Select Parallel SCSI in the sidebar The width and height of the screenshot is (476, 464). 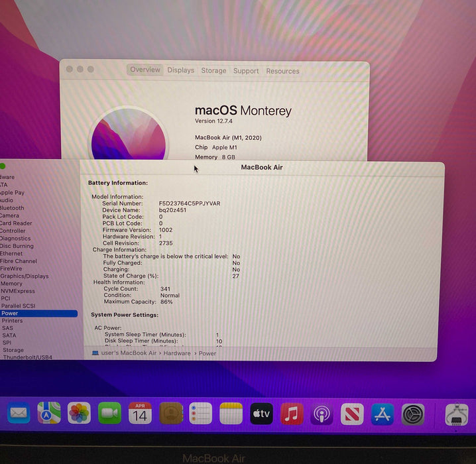pos(18,306)
